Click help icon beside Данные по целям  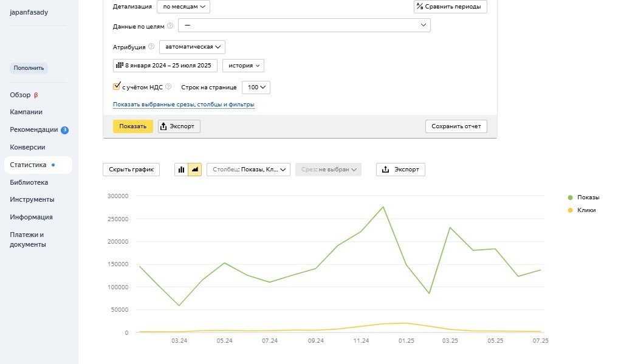170,26
